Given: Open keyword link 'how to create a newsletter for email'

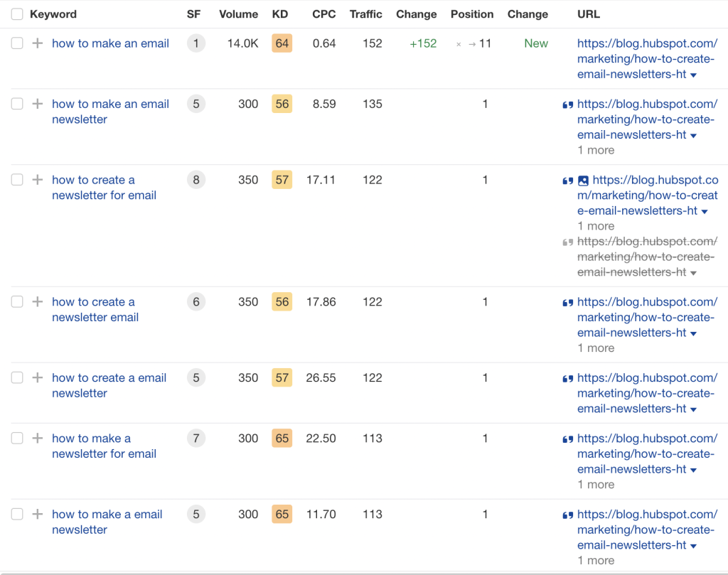Looking at the screenshot, I should 104,188.
